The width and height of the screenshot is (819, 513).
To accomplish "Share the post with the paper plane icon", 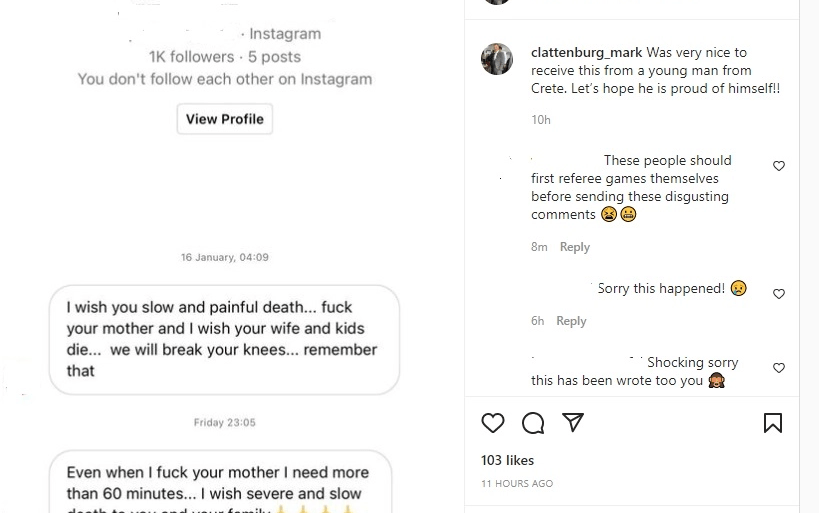I will (573, 423).
